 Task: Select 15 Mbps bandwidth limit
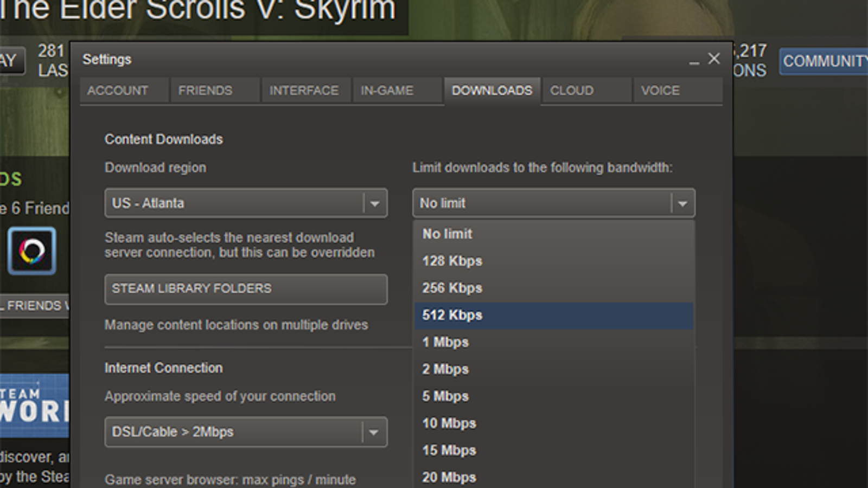pyautogui.click(x=554, y=451)
